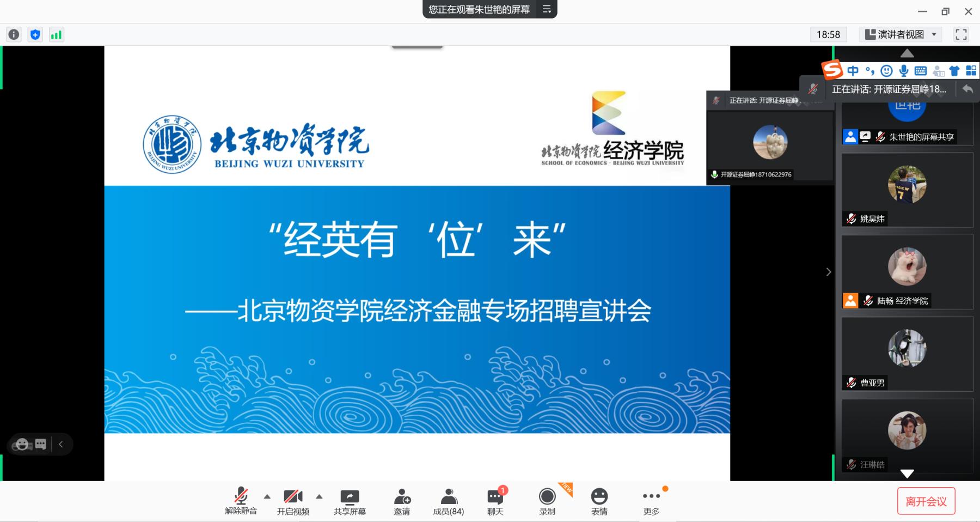This screenshot has height=522, width=980.
Task: Click the meeting info icon
Action: pyautogui.click(x=14, y=35)
